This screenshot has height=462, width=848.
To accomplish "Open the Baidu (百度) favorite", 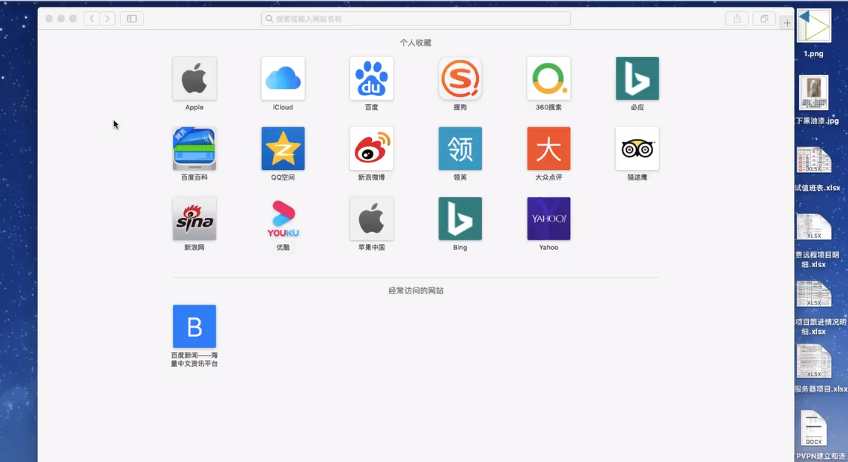I will pos(372,78).
